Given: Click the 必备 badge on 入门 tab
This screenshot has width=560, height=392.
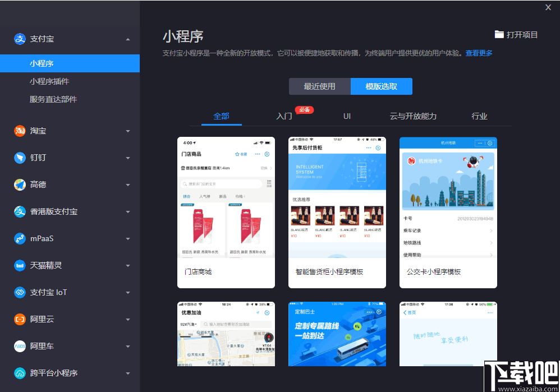Looking at the screenshot, I should [x=304, y=110].
